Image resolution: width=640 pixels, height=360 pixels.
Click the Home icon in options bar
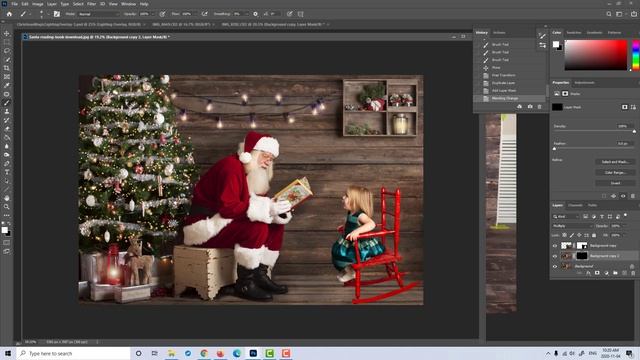(x=9, y=14)
